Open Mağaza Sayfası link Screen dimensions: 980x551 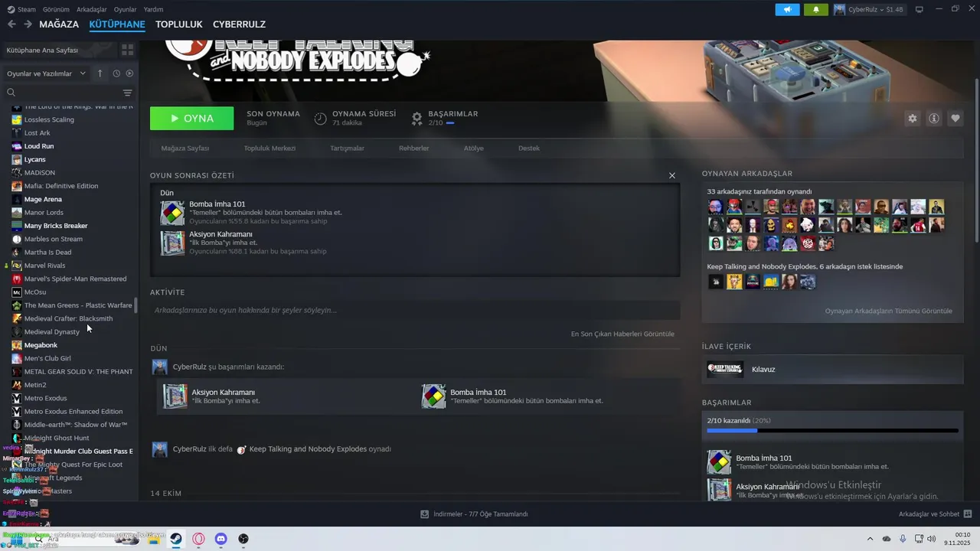(185, 148)
